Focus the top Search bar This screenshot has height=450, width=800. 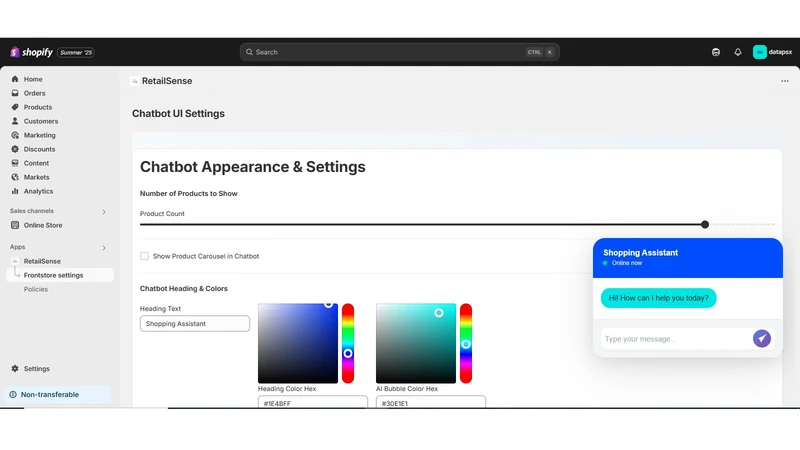pos(399,52)
